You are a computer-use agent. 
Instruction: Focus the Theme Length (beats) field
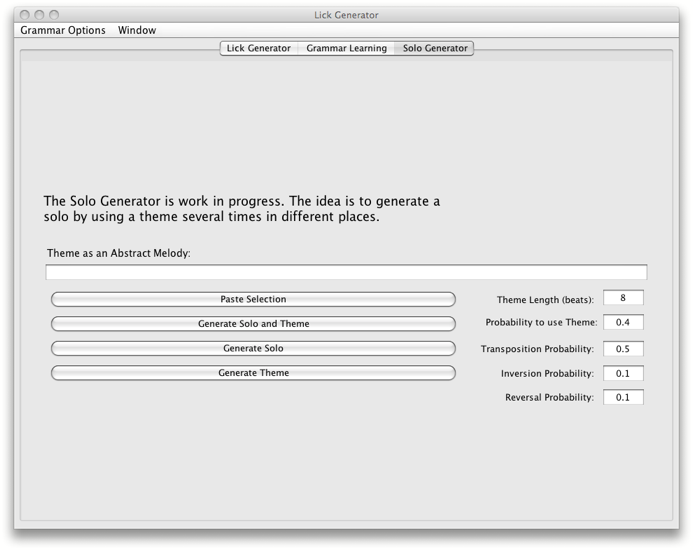coord(623,298)
